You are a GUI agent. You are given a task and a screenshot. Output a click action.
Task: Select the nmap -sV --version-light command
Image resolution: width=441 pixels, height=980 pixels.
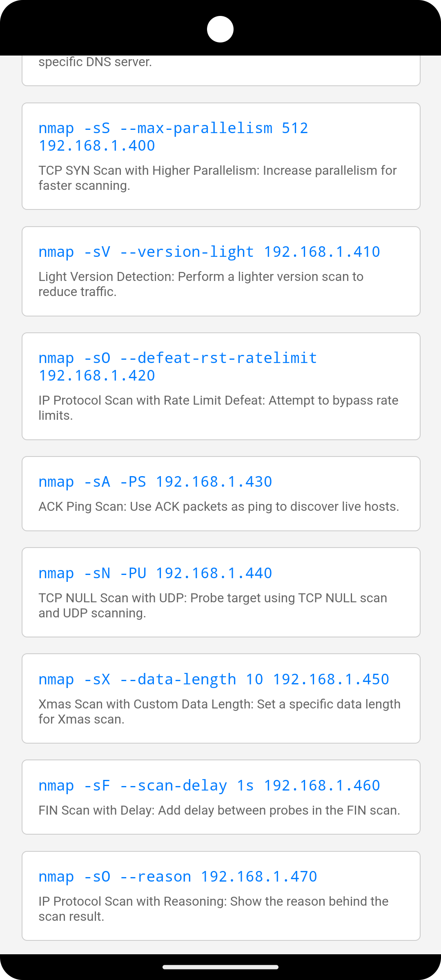coord(209,252)
